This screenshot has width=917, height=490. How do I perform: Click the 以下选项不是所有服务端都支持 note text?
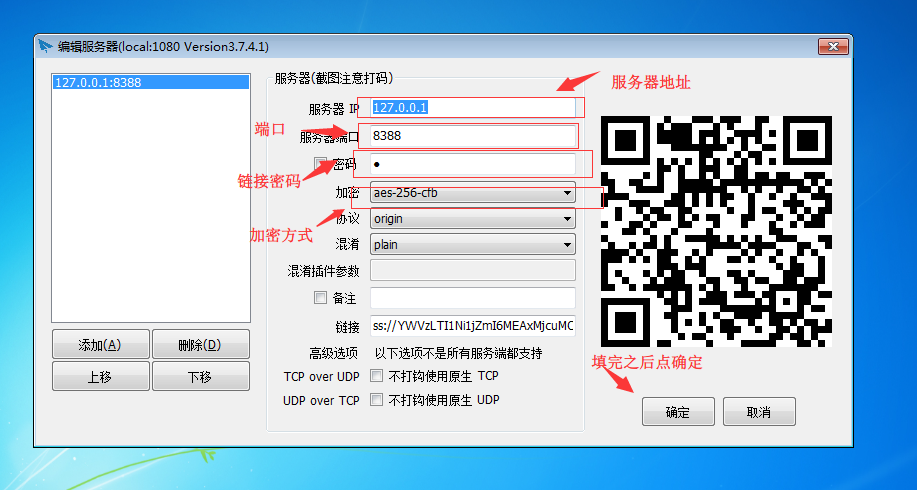[x=458, y=353]
